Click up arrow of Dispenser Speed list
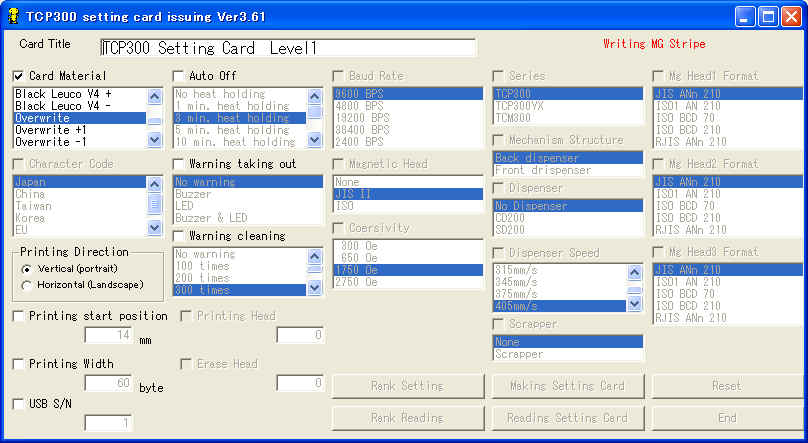 coord(634,272)
